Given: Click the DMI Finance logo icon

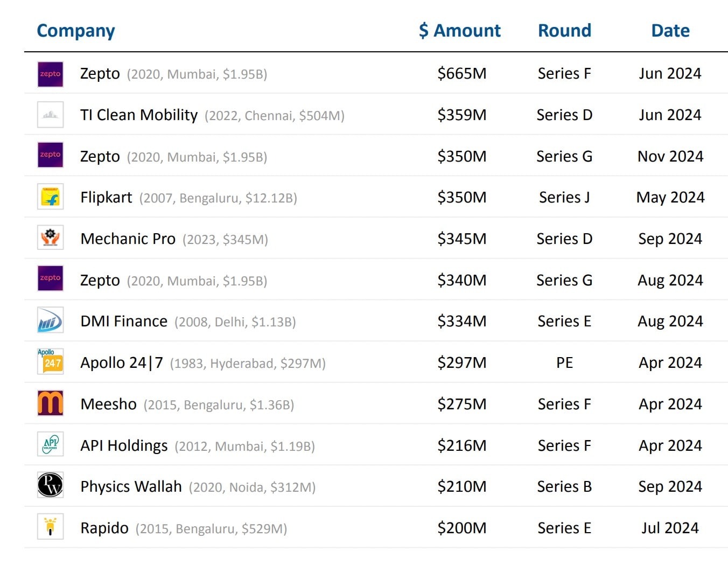Looking at the screenshot, I should [50, 320].
